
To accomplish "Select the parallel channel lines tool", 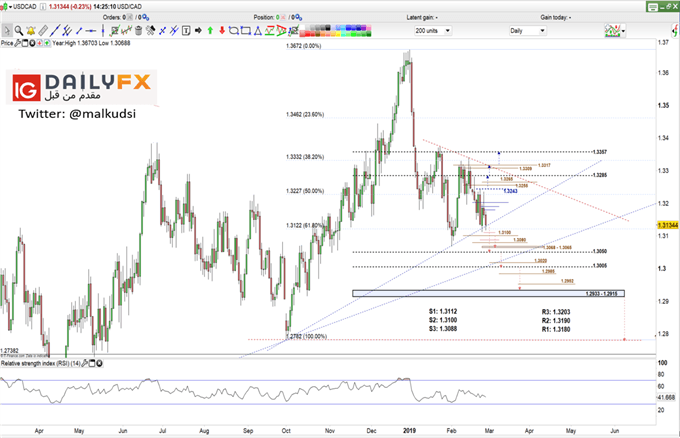I will [67, 31].
